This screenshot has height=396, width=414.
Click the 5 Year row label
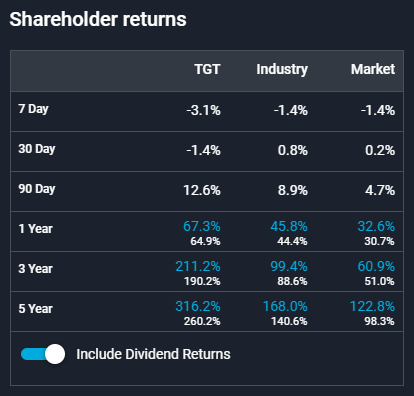tap(35, 309)
